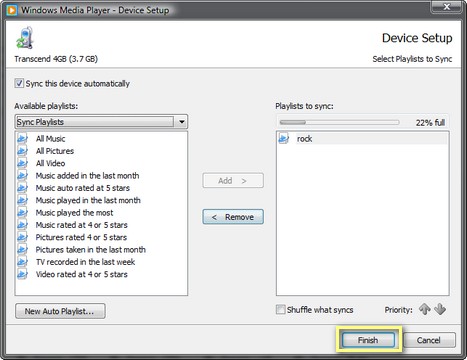
Task: Click icon beside TV recorded in the last week
Action: [22, 262]
